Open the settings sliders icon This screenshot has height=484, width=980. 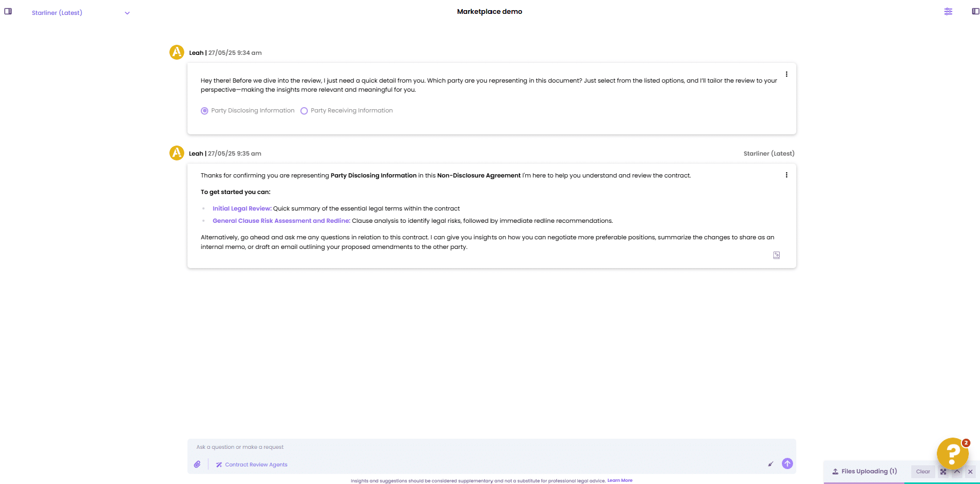point(948,11)
